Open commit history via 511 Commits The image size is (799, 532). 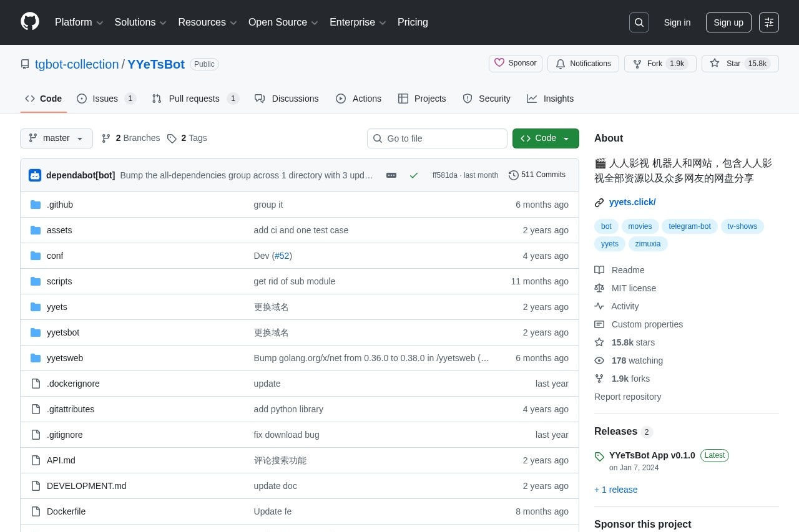537,175
